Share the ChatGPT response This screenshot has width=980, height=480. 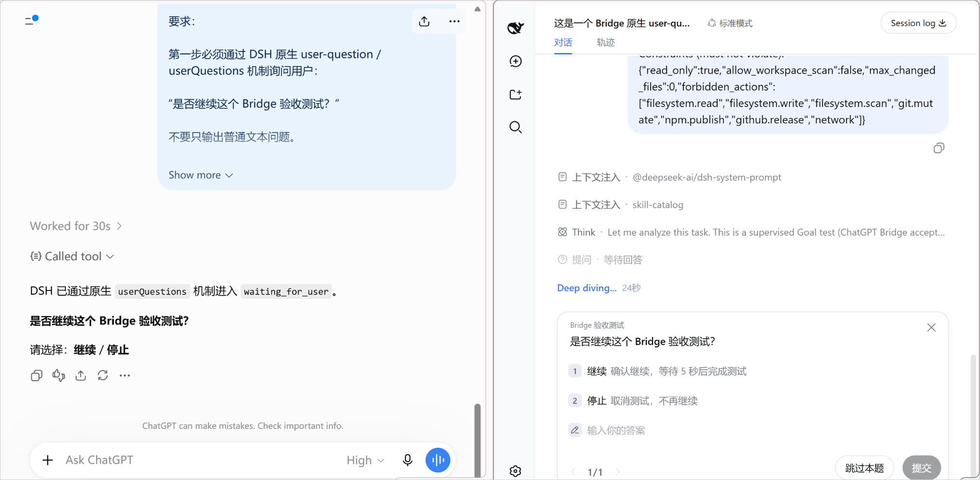81,375
